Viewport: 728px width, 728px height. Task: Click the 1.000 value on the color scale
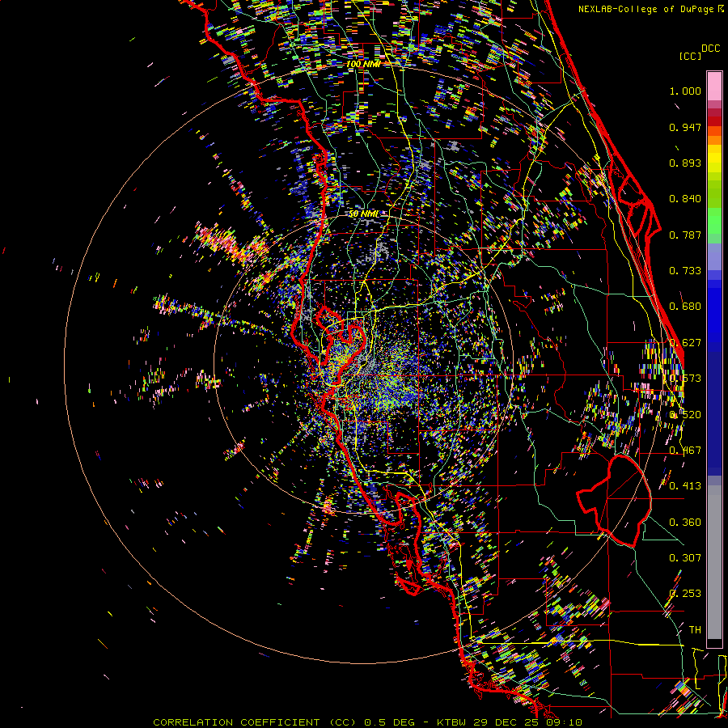(x=685, y=91)
